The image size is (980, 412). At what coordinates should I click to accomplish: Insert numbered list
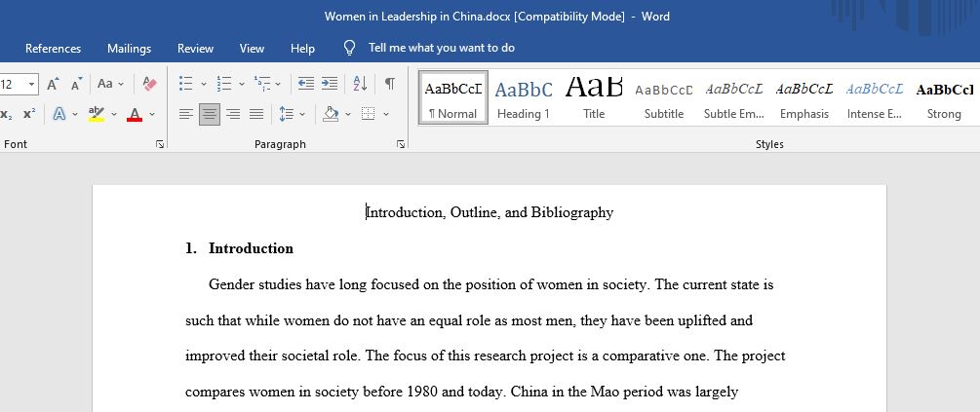[223, 84]
